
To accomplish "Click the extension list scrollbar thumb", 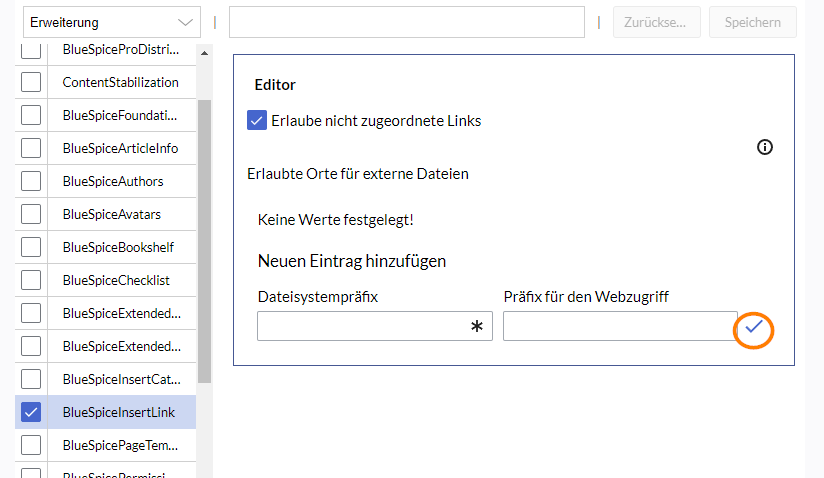I will point(205,240).
